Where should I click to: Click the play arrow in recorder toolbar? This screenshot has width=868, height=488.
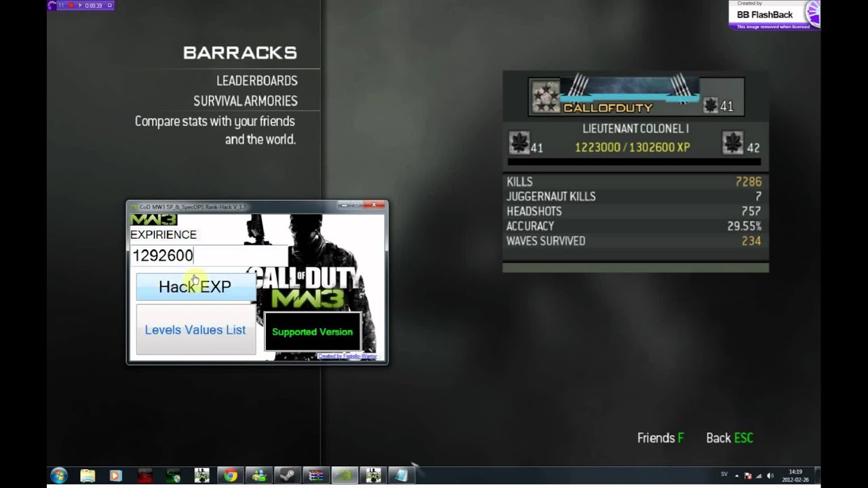coord(80,5)
